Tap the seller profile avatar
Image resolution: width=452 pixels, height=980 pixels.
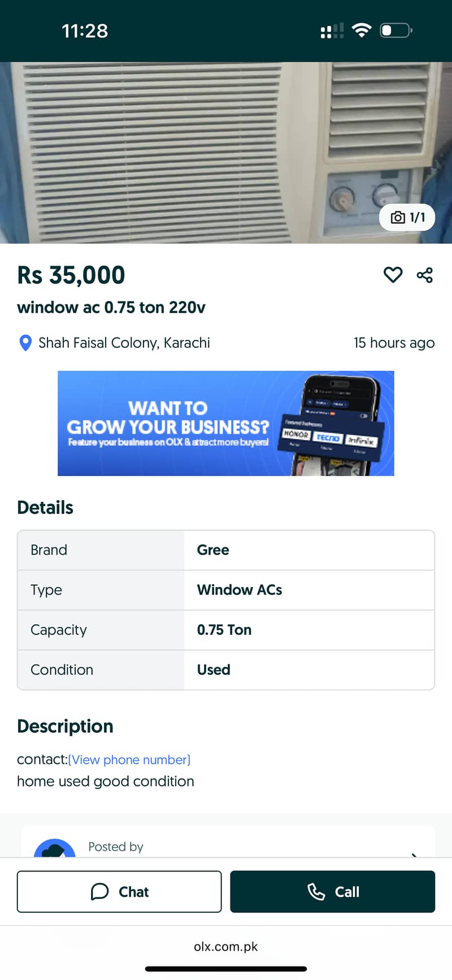point(55,848)
